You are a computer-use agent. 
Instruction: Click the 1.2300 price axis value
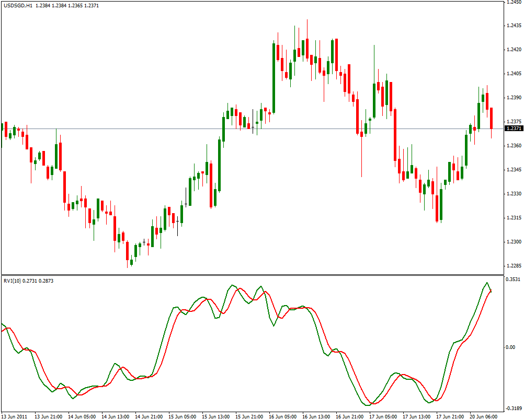click(x=514, y=242)
